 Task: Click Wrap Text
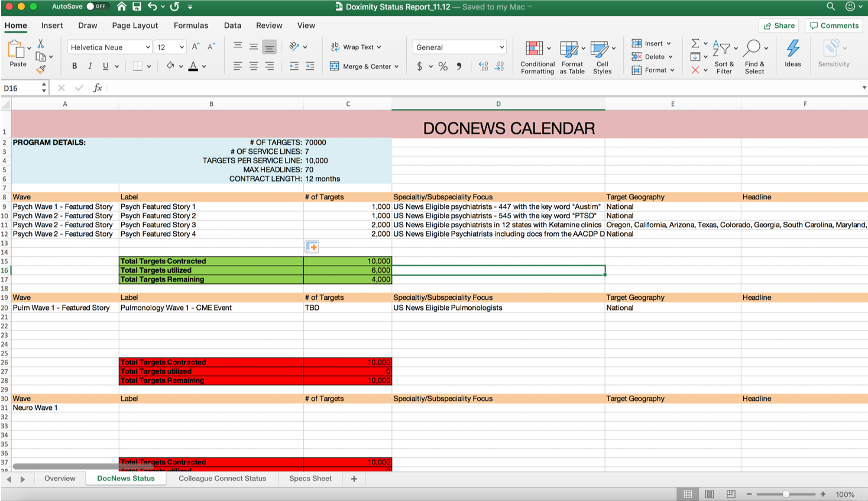[356, 47]
